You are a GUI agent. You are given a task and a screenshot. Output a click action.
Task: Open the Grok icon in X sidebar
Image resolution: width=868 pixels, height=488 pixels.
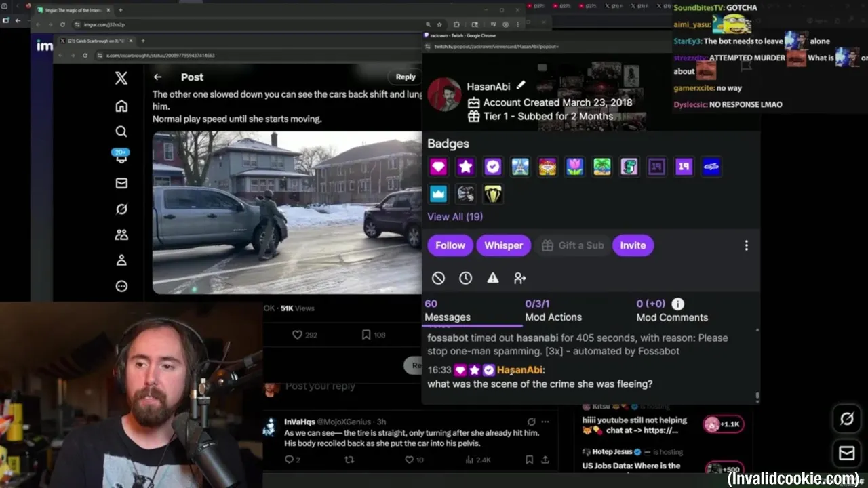pos(121,209)
